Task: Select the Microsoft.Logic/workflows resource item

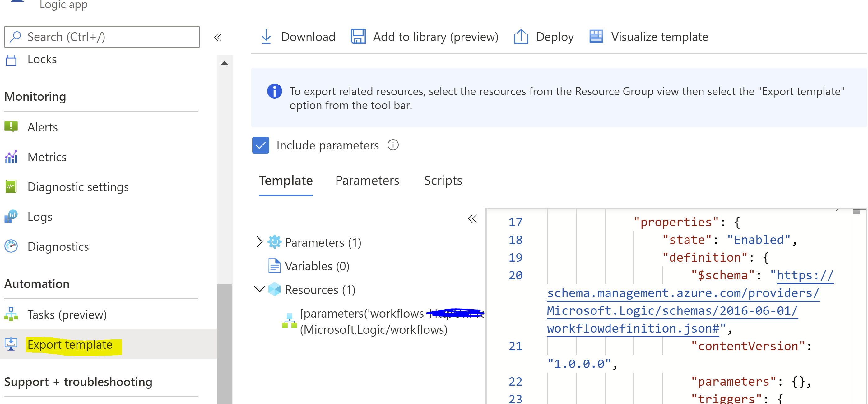Action: 373,329
